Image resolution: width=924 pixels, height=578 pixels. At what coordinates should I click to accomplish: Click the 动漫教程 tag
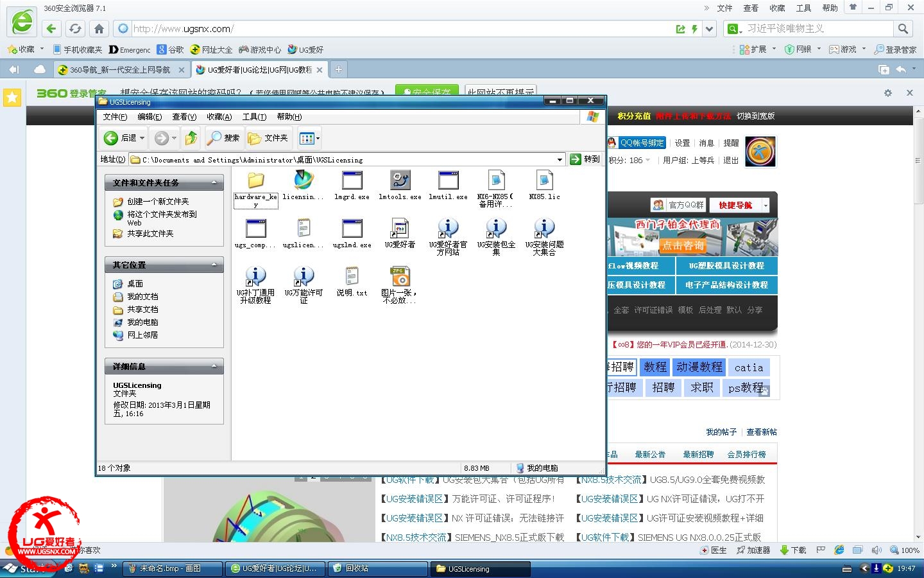[699, 367]
